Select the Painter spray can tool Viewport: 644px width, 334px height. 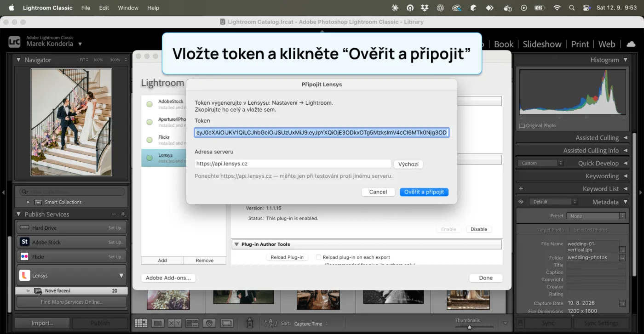tap(250, 323)
